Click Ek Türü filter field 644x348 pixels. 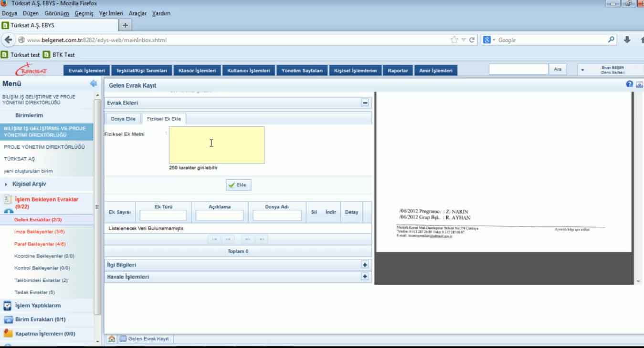(163, 216)
